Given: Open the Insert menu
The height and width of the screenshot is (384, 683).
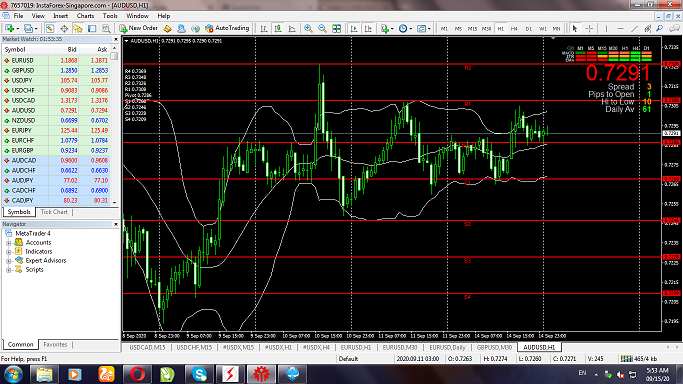Looking at the screenshot, I should click(61, 16).
